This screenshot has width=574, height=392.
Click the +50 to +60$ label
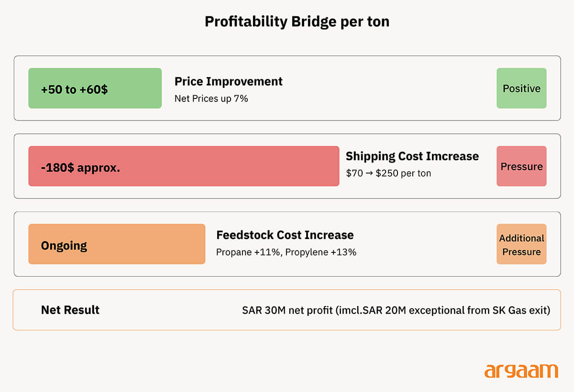point(74,89)
